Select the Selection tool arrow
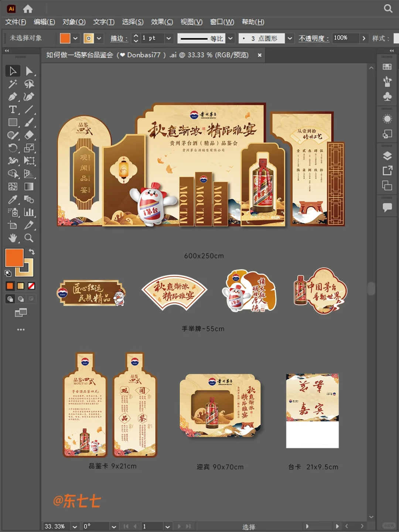 point(13,71)
